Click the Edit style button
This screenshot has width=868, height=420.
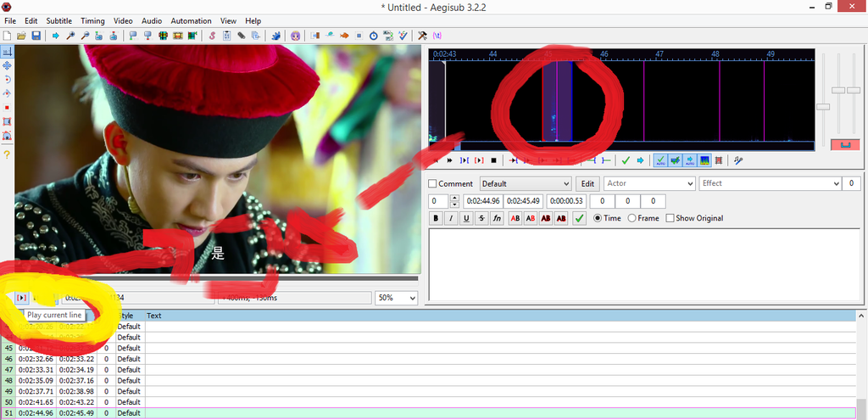[x=588, y=183]
